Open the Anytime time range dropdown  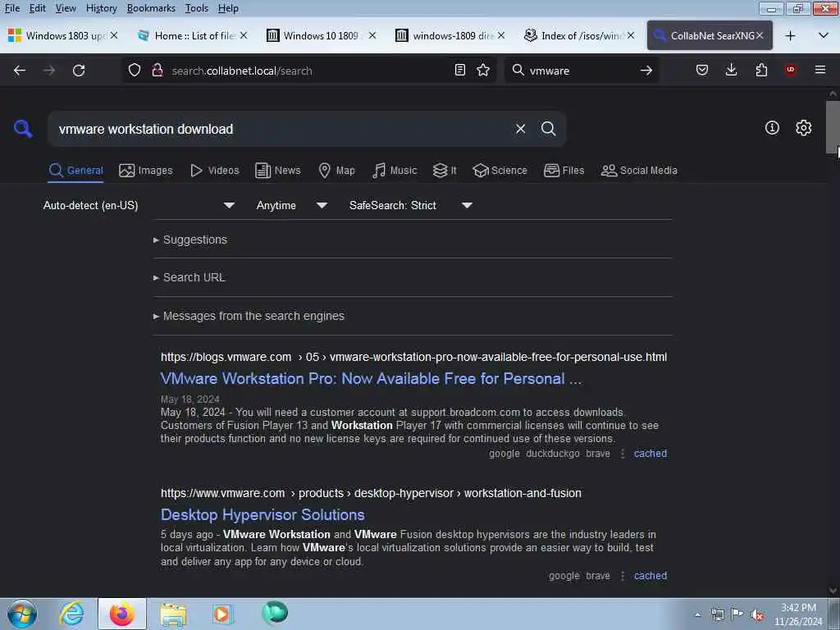point(292,205)
